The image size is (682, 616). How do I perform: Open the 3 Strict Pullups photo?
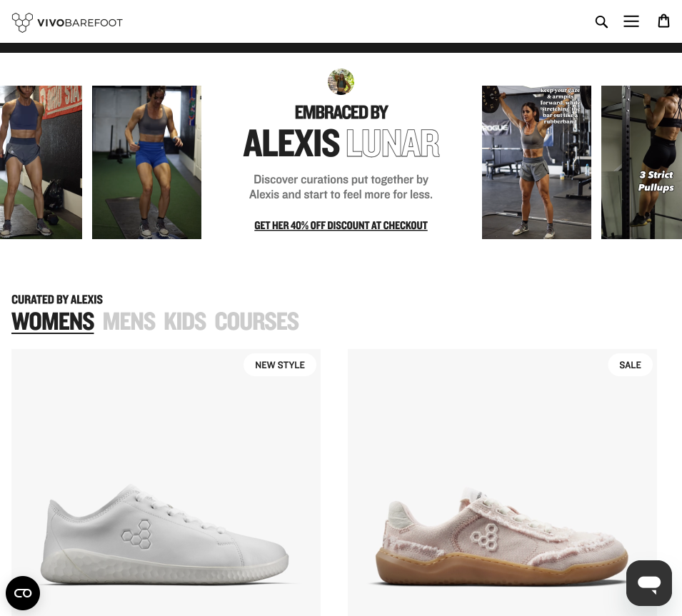pos(641,162)
